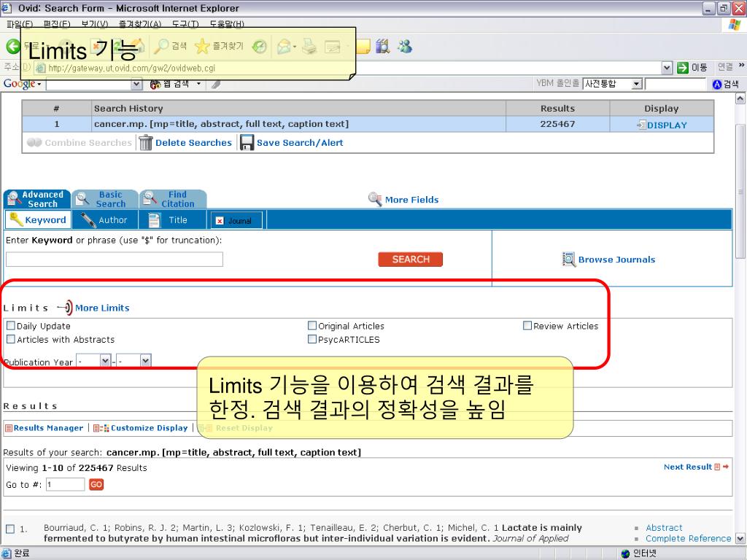Click the floppy disk Save Search/Alert icon
This screenshot has width=747, height=560.
pos(247,143)
